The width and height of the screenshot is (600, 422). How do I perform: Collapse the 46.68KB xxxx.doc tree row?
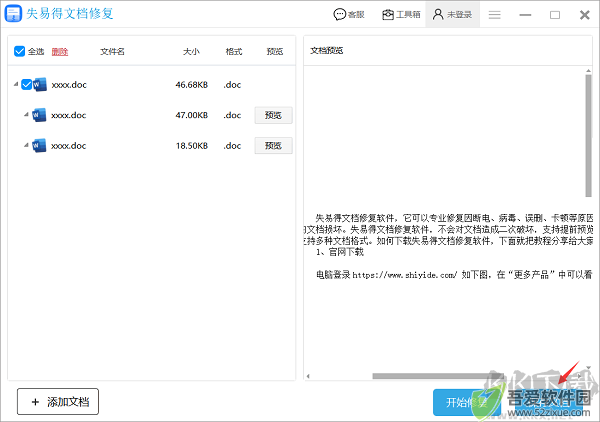pyautogui.click(x=16, y=84)
